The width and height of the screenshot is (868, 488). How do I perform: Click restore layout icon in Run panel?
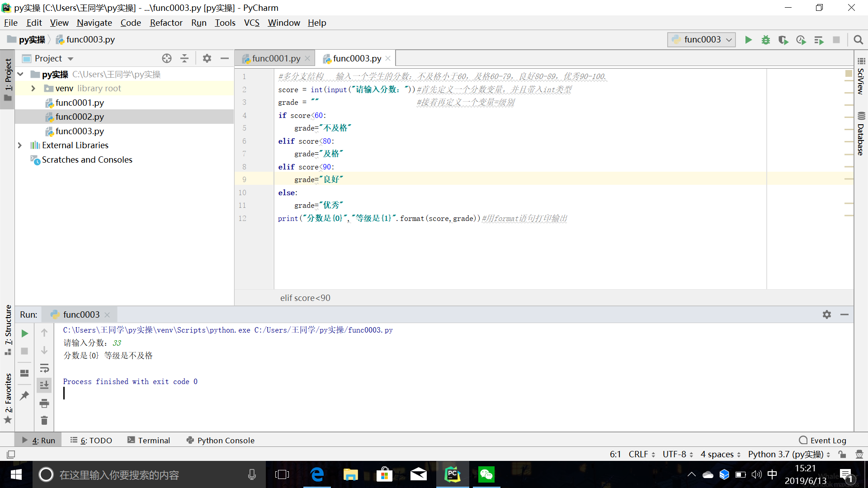click(25, 373)
